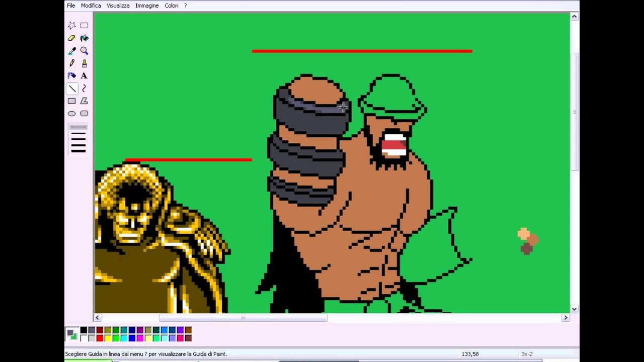Pick the pure blue color swatch

click(x=132, y=338)
